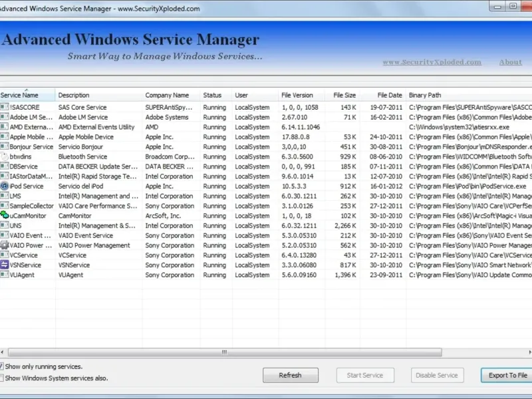Click the AMD External Events row icon

click(5, 127)
